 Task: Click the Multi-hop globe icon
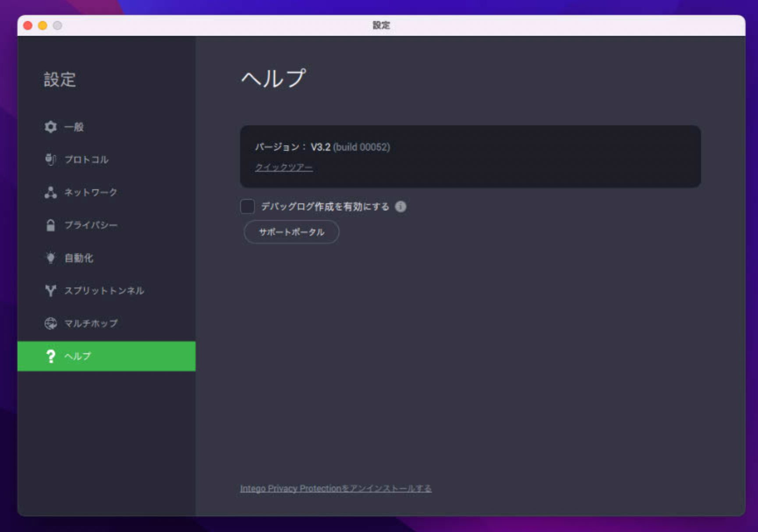(x=51, y=323)
